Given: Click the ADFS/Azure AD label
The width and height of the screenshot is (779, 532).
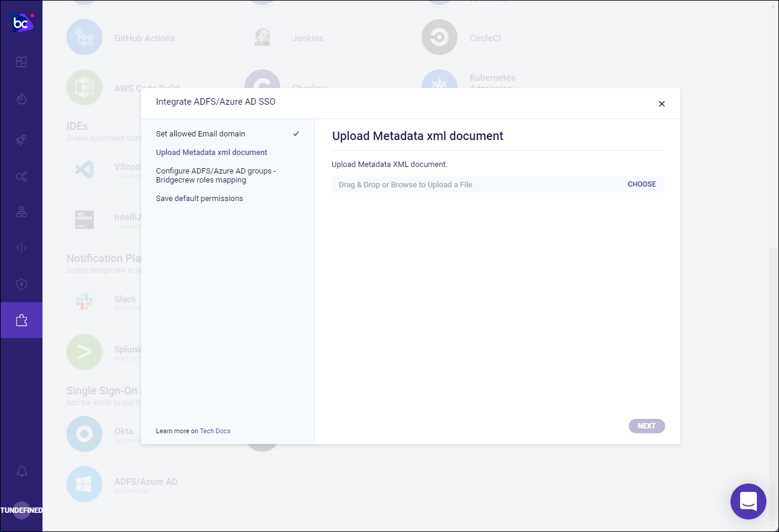Looking at the screenshot, I should [x=146, y=482].
